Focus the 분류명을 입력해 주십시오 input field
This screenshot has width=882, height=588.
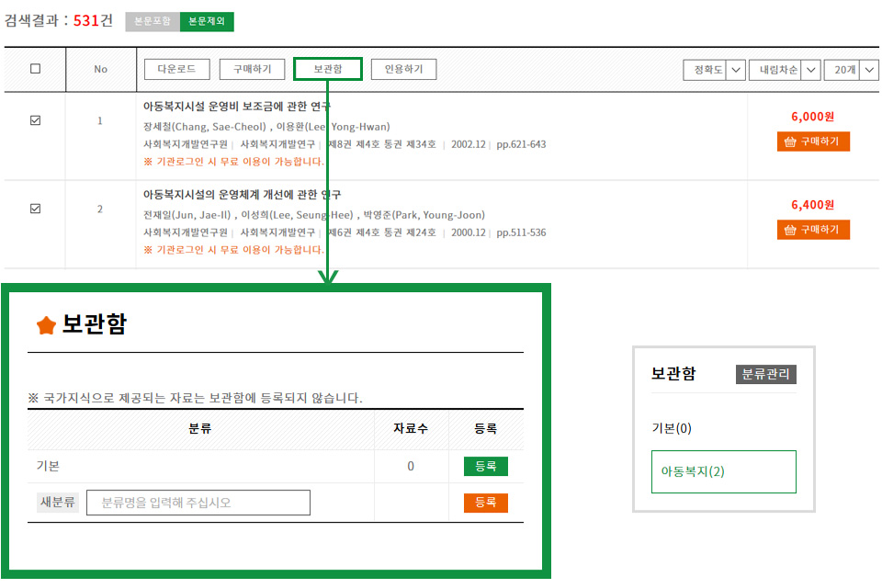coord(198,503)
